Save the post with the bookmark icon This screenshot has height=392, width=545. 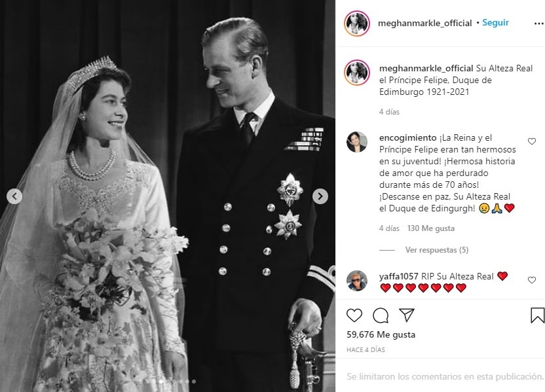(x=537, y=315)
